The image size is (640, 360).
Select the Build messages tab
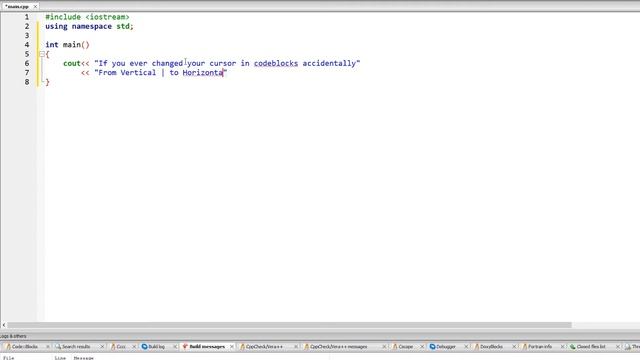pos(207,347)
